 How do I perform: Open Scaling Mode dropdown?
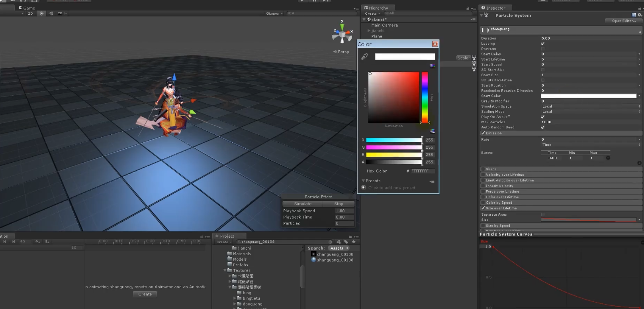[x=591, y=112]
